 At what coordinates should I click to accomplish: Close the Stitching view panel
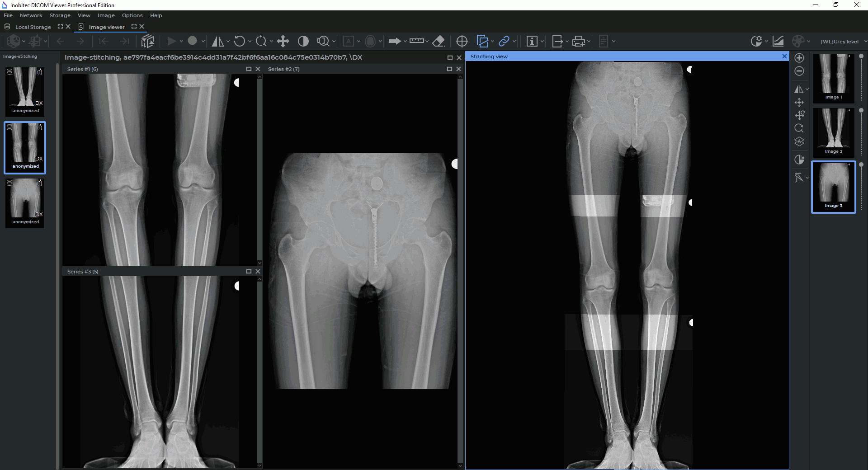pyautogui.click(x=784, y=56)
